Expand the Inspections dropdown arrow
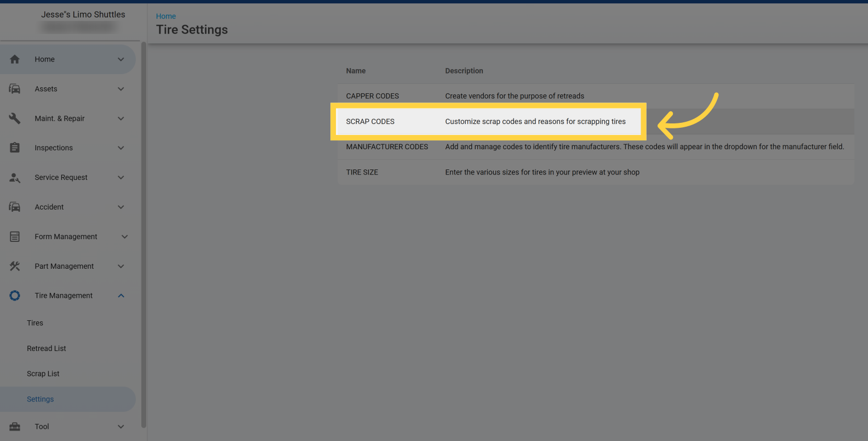The image size is (868, 441). (121, 148)
